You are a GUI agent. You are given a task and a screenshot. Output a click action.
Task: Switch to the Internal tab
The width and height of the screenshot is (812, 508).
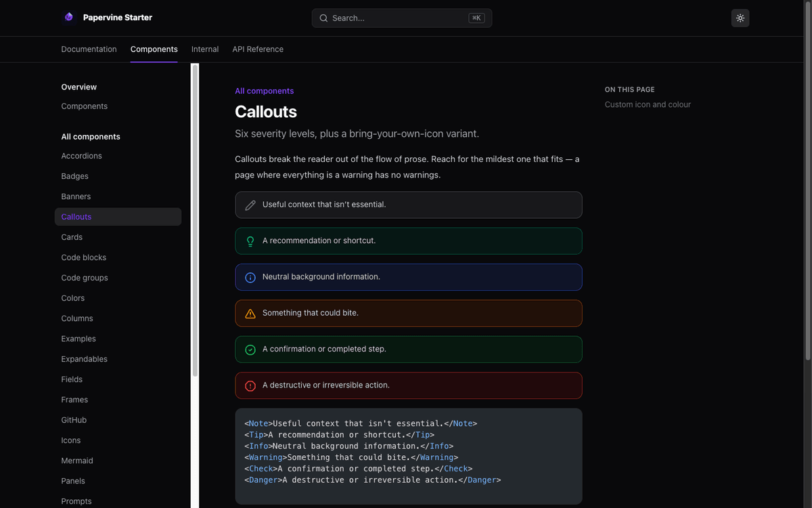205,49
